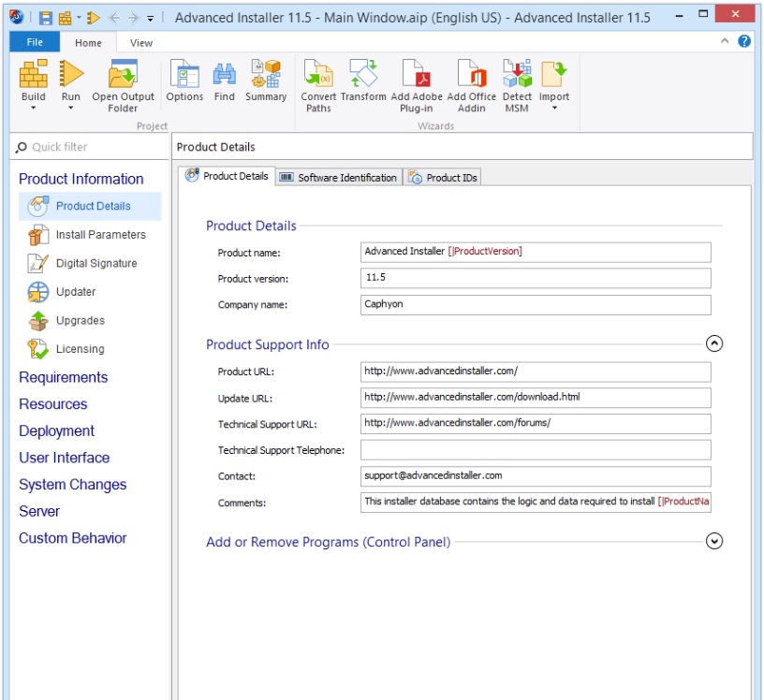Start the Add Adobe Plug-in wizard

[x=417, y=86]
